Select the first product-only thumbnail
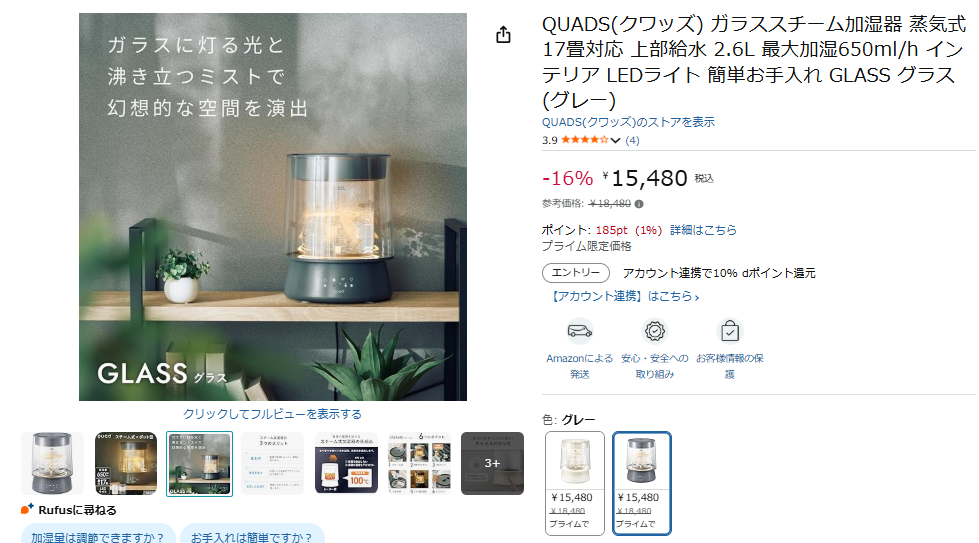 point(52,463)
